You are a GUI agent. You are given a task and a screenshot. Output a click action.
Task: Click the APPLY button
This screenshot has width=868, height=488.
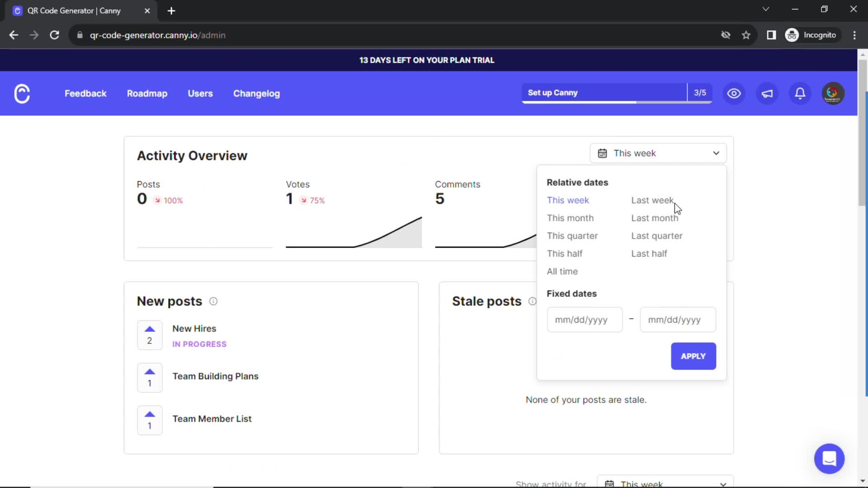point(693,356)
